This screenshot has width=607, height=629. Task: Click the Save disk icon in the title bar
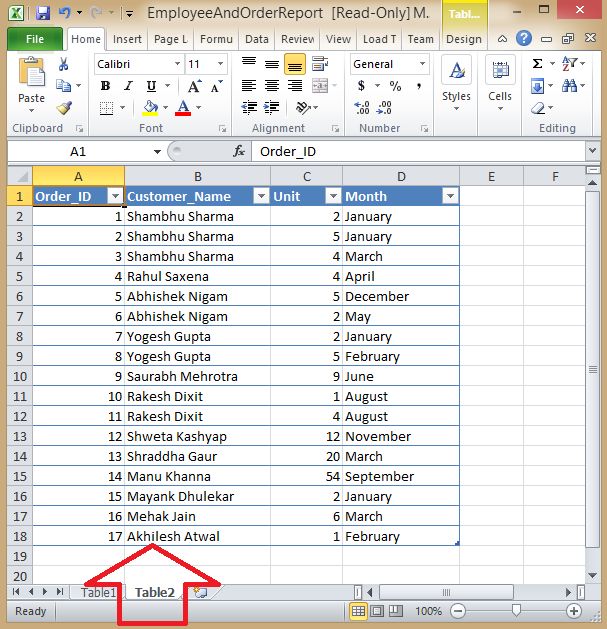(43, 12)
